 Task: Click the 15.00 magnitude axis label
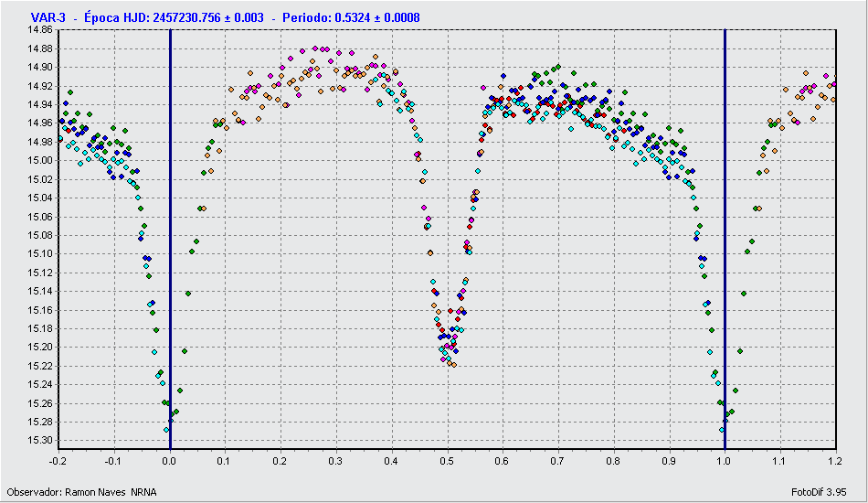point(40,161)
